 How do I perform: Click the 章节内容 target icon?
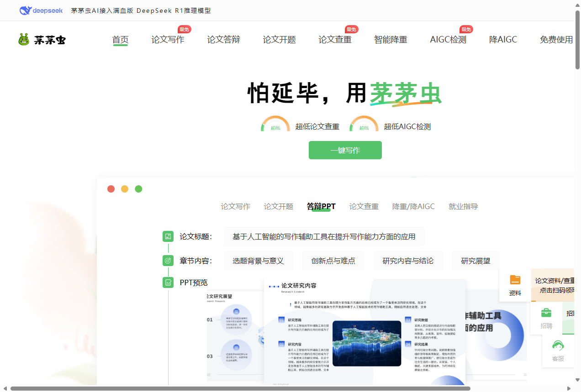(x=168, y=261)
